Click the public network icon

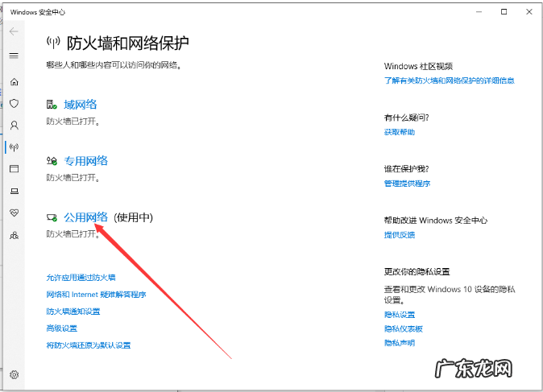tap(52, 217)
